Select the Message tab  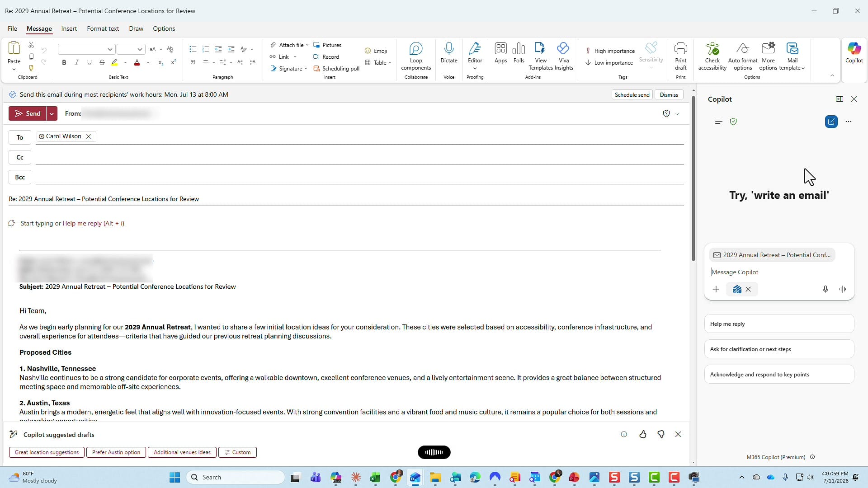pos(39,28)
